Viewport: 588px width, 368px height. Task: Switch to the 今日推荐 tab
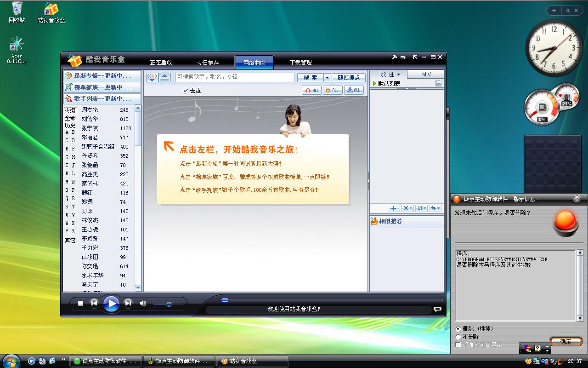pyautogui.click(x=208, y=63)
